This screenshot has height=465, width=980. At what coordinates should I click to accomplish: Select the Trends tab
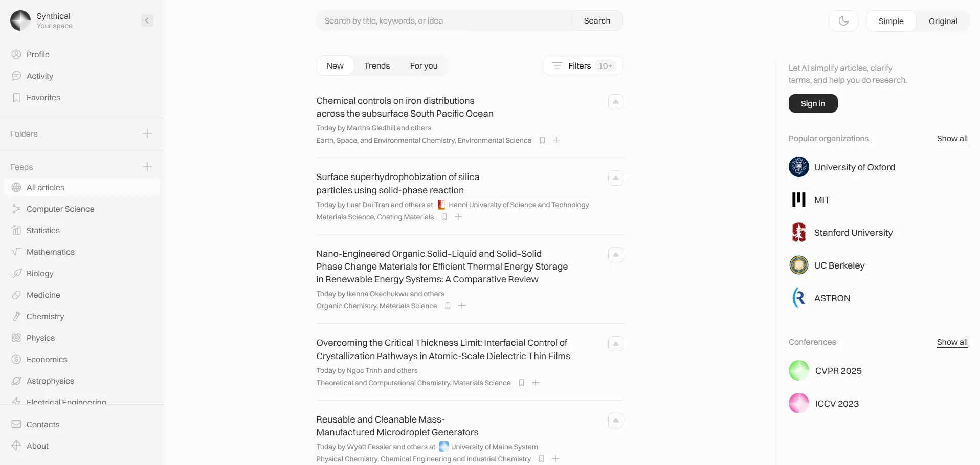pyautogui.click(x=377, y=65)
